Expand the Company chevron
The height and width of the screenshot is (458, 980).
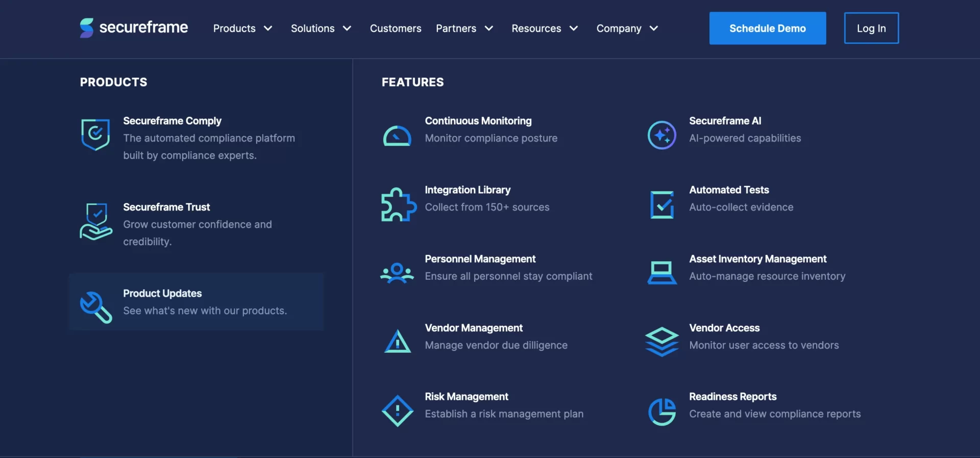[x=654, y=28]
